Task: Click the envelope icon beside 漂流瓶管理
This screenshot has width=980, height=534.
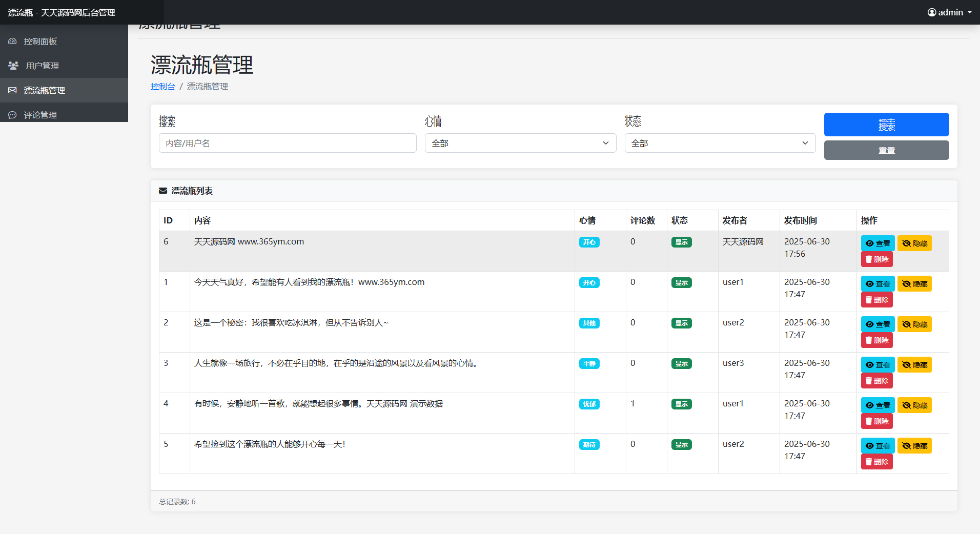Action: pos(13,90)
